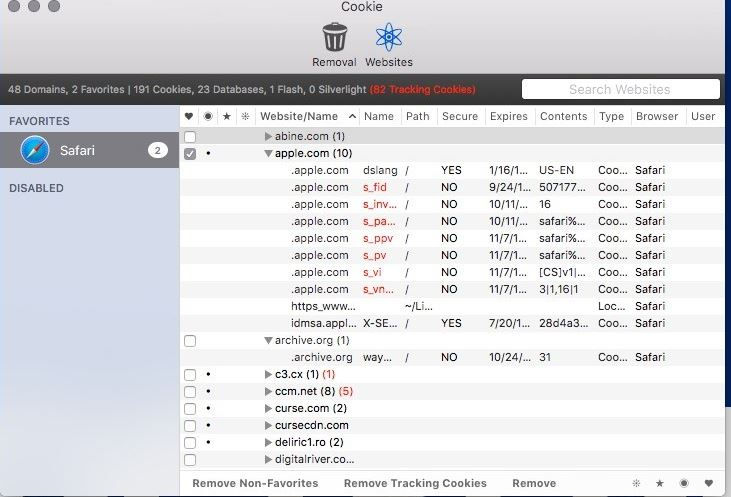Image resolution: width=731 pixels, height=497 pixels.
Task: Collapse the apple.com domain triangle
Action: tap(268, 153)
